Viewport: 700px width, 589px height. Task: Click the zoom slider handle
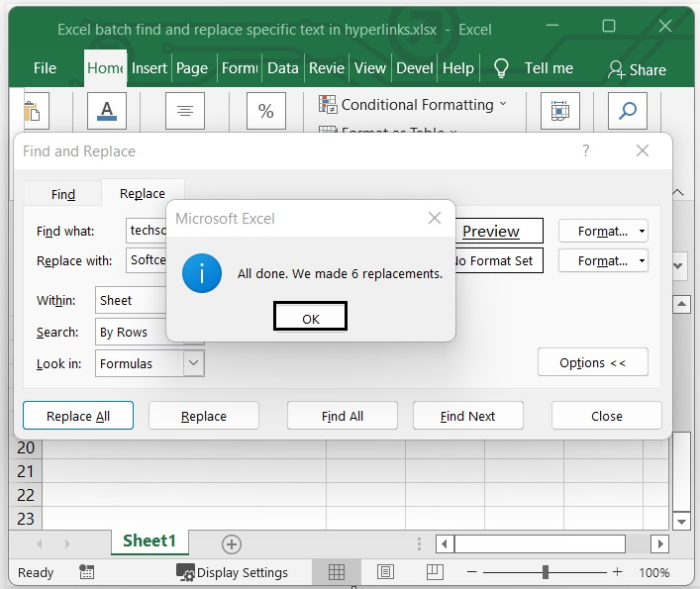pyautogui.click(x=545, y=572)
